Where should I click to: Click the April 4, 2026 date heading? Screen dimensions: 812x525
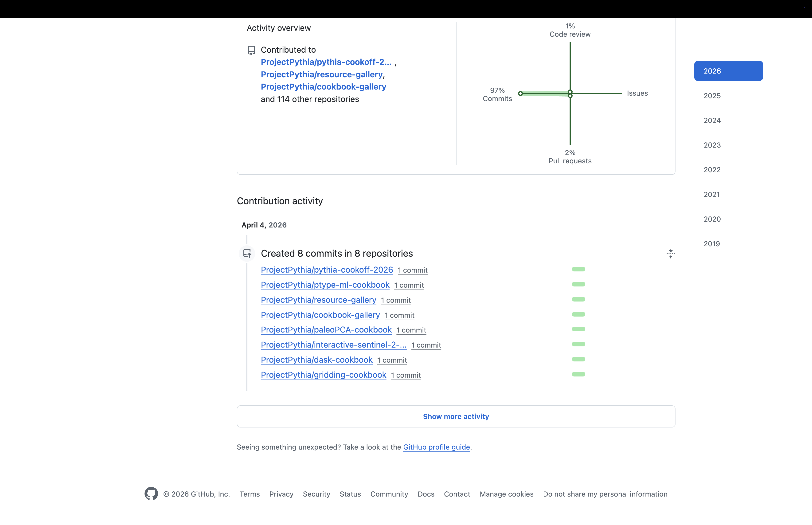tap(264, 225)
